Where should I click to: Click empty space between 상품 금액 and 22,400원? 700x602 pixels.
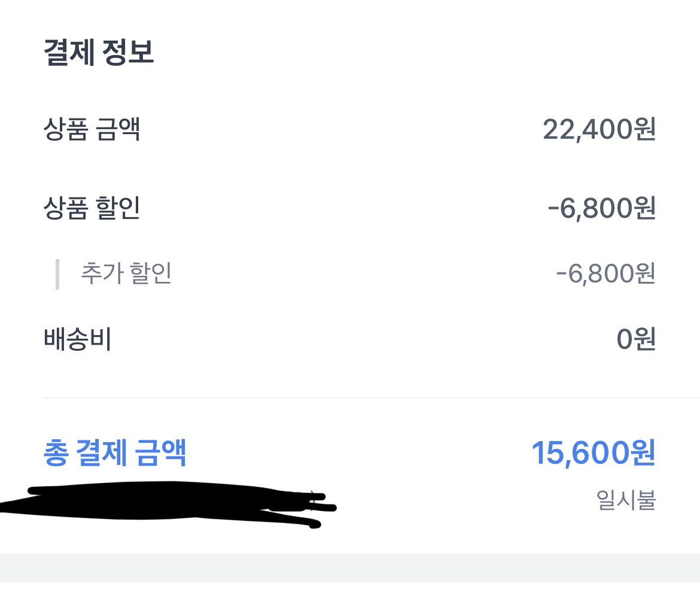[x=342, y=129]
